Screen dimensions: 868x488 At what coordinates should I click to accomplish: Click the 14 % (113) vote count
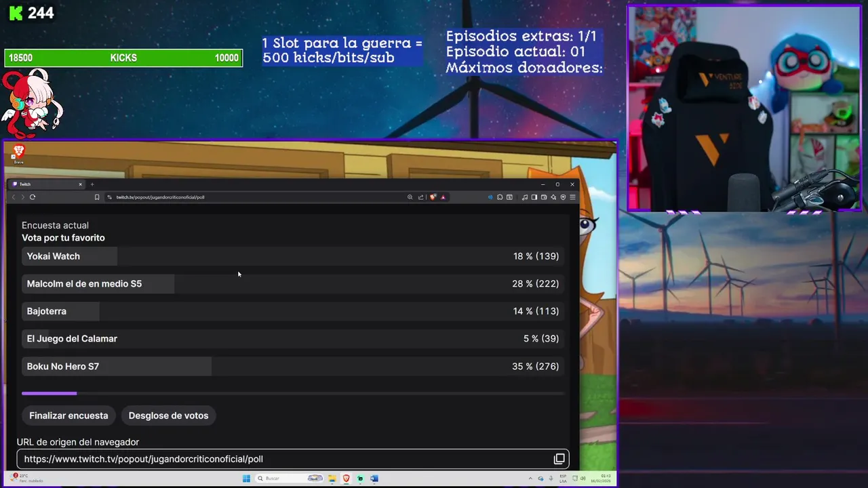[536, 311]
